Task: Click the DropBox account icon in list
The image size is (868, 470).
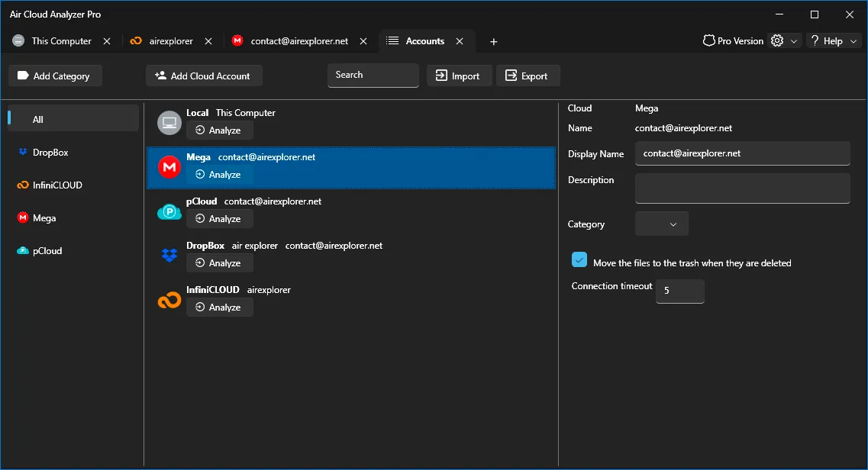Action: click(x=169, y=255)
